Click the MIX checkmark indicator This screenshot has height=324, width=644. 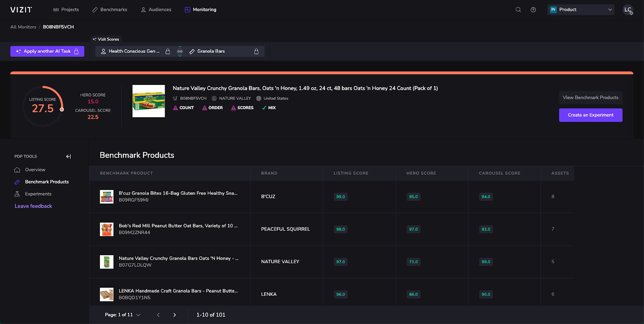coord(269,108)
